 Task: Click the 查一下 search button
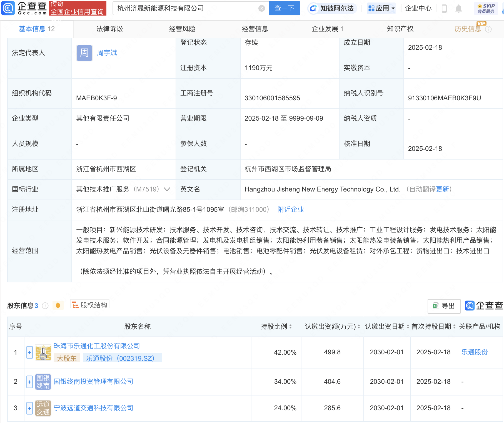284,8
